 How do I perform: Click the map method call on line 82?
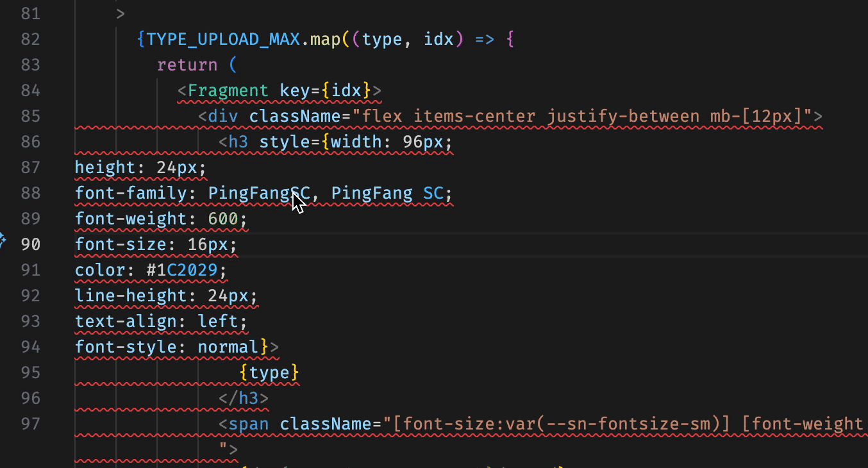tap(326, 40)
